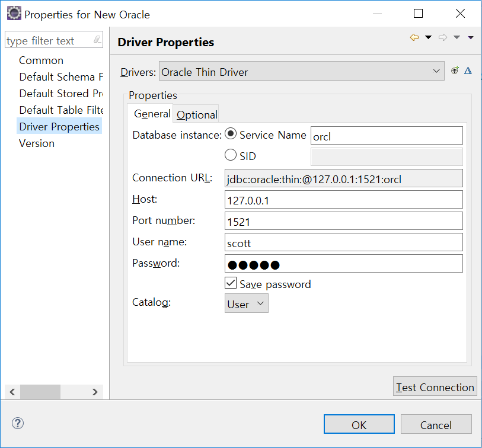Viewport: 482px width, 448px height.
Task: Open the forward history dropdown arrow
Action: point(457,37)
